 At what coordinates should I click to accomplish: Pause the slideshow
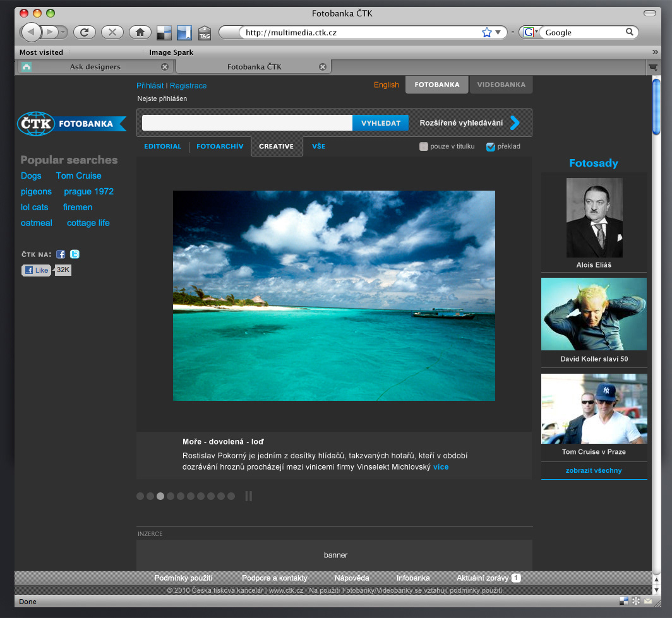(249, 496)
